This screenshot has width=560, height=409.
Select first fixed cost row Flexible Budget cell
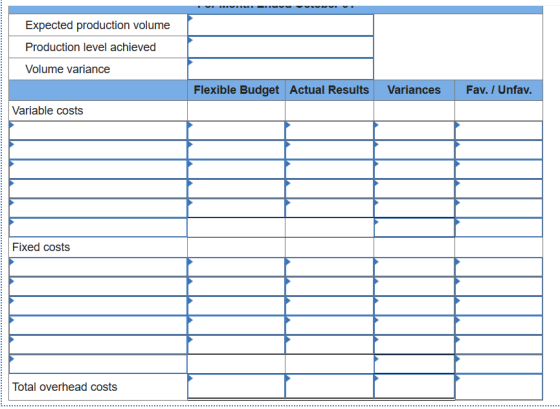tap(236, 267)
